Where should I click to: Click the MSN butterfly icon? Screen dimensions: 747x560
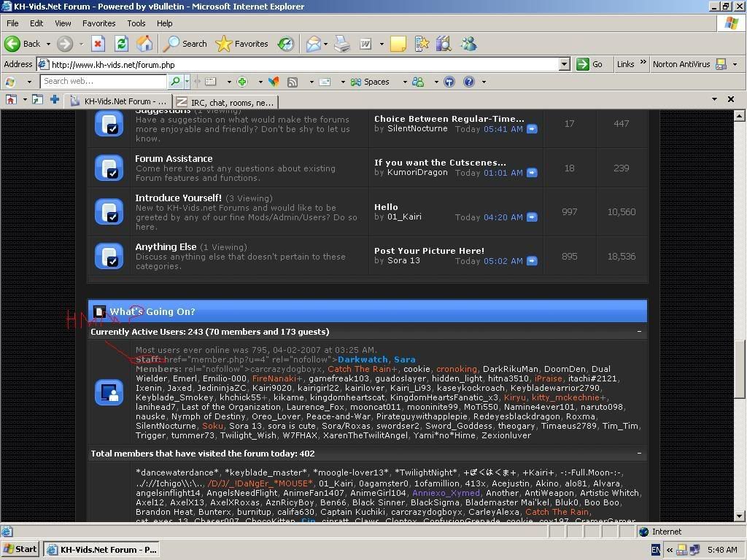tap(274, 82)
